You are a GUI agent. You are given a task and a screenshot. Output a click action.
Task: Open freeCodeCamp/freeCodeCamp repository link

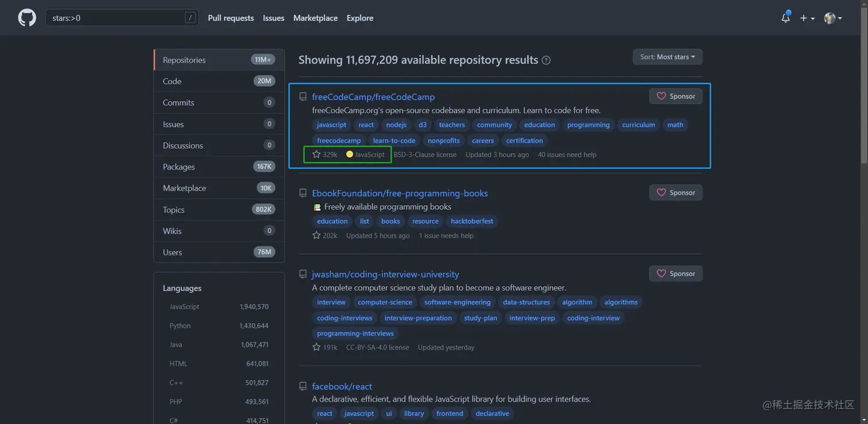(373, 97)
